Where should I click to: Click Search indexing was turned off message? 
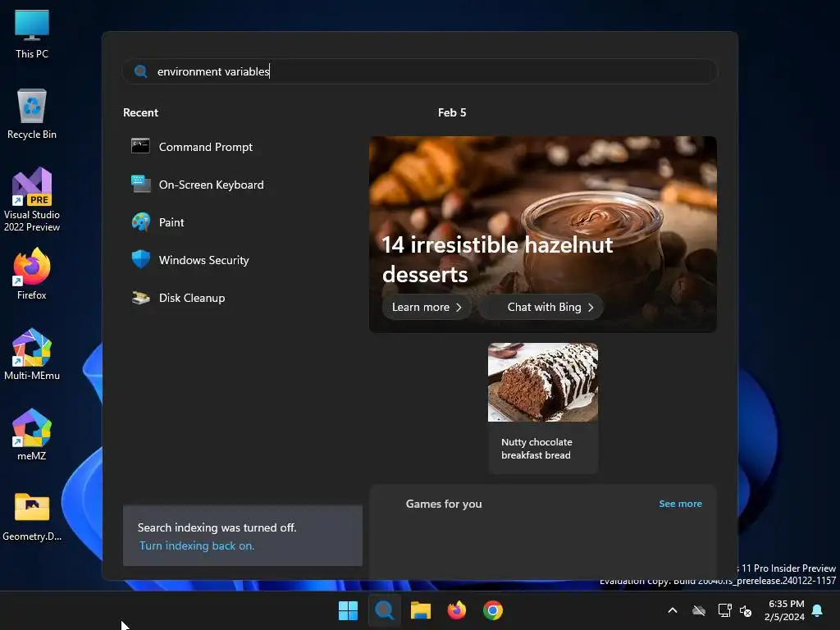pos(217,527)
